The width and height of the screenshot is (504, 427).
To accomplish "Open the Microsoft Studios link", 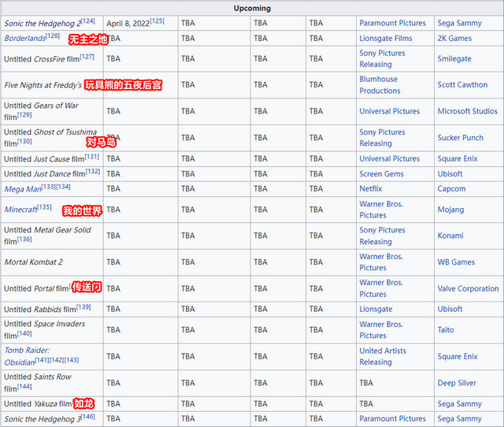I will (x=467, y=111).
